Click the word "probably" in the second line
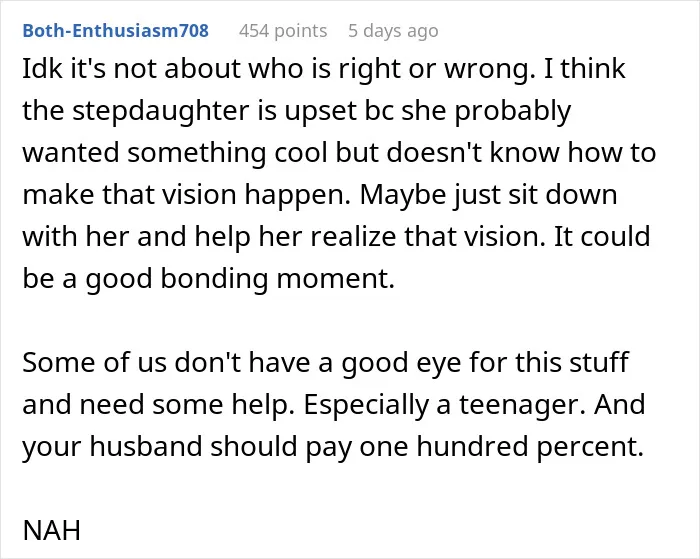This screenshot has width=700, height=559. pyautogui.click(x=513, y=112)
